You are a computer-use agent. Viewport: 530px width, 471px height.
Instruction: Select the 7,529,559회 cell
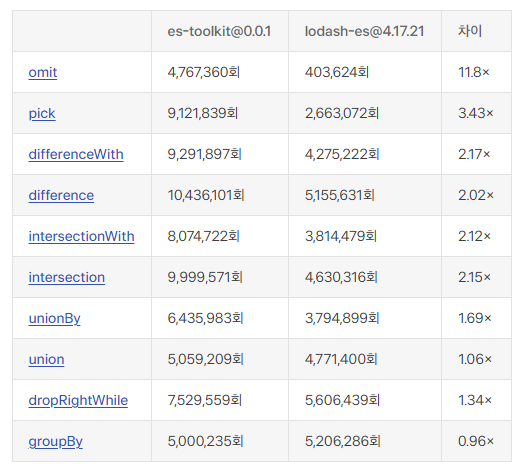220,400
